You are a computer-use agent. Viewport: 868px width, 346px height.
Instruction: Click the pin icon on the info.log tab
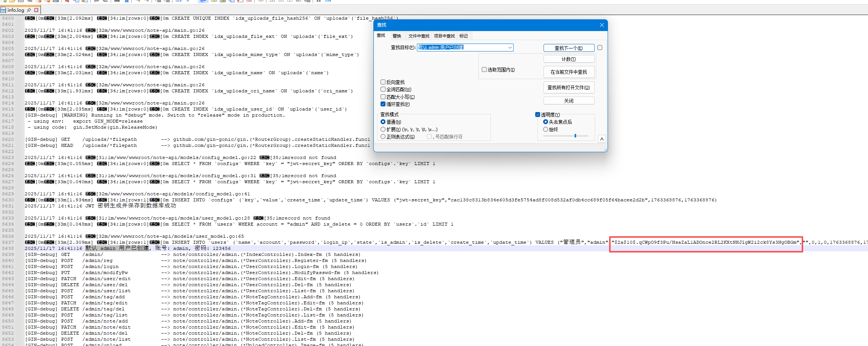point(29,10)
